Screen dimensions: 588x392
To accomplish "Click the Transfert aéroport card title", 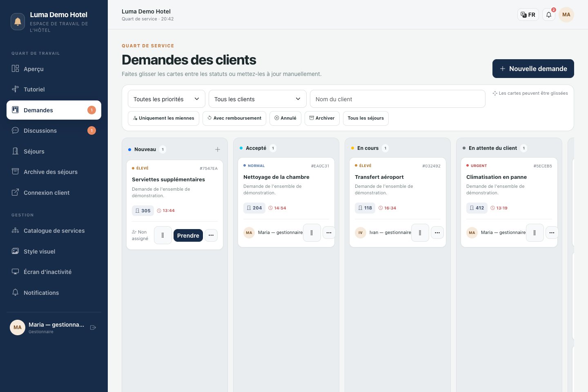I will point(379,177).
